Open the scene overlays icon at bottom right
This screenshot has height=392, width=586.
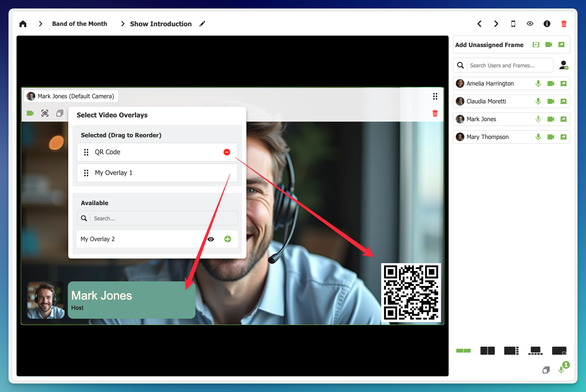point(546,370)
